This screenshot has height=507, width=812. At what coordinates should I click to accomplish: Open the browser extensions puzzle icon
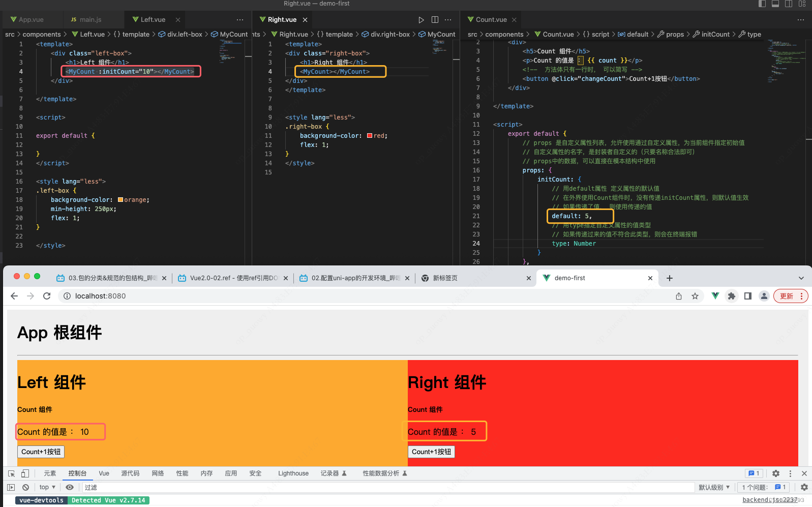(732, 296)
